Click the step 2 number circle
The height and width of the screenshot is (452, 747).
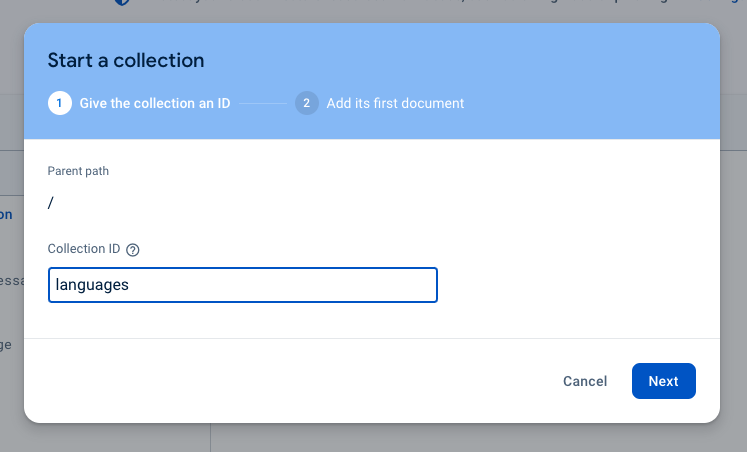click(x=307, y=103)
